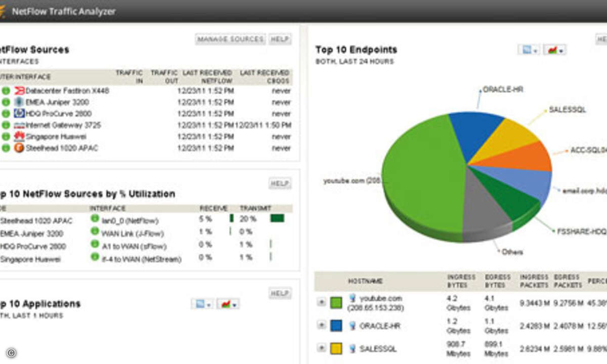This screenshot has height=364, width=607.
Task: Click the green status icon for EMEA Juniper 3200
Action: point(6,102)
